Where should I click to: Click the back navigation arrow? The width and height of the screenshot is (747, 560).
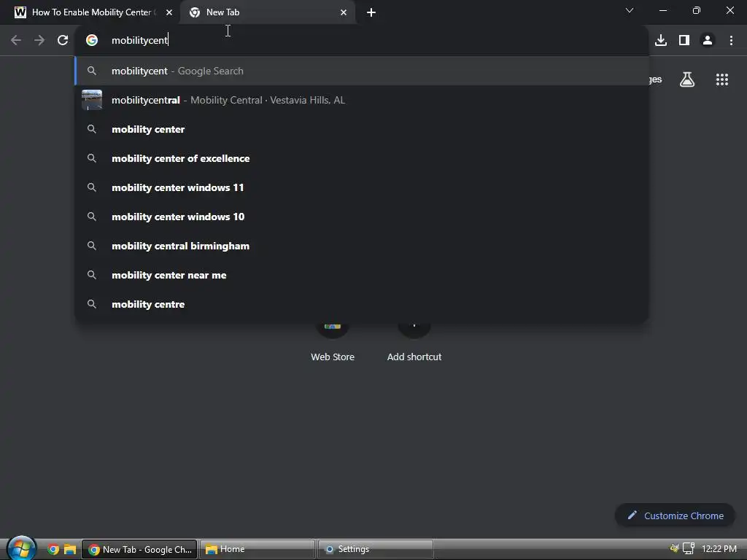pos(16,41)
